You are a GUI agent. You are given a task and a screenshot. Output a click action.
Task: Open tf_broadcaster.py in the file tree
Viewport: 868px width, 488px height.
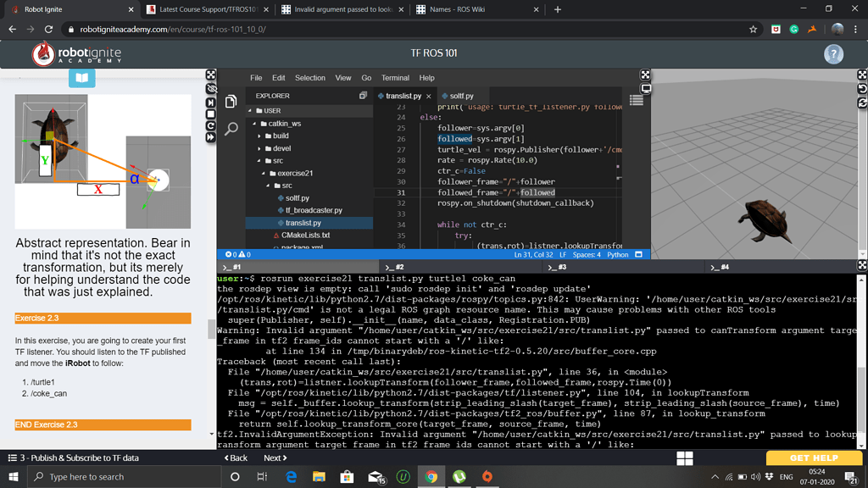314,210
